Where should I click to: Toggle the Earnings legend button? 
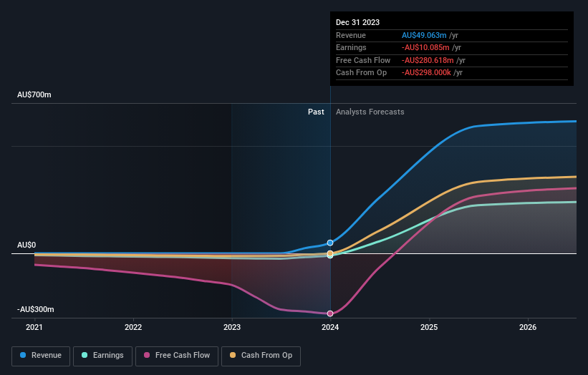click(102, 356)
